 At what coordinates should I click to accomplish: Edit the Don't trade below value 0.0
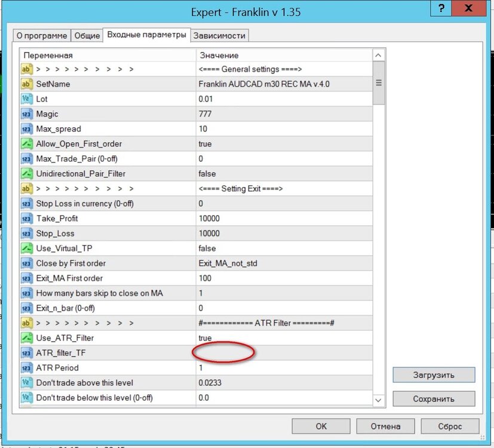click(x=284, y=398)
